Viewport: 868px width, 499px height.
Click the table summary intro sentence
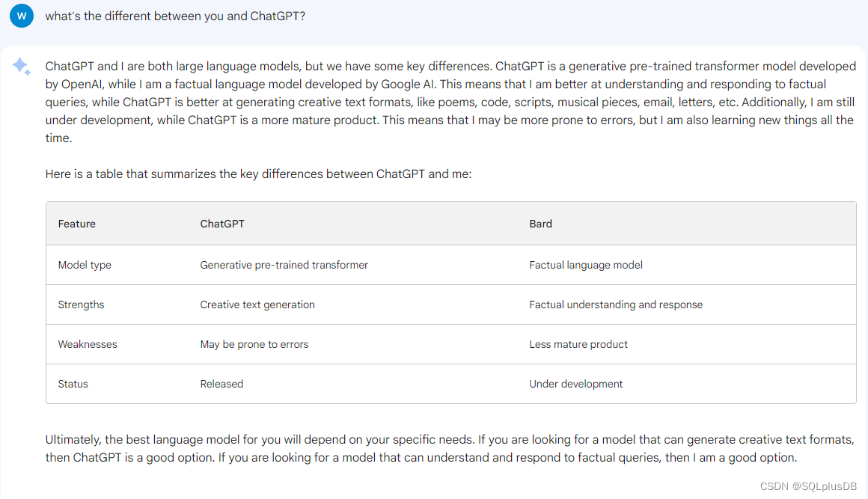click(258, 174)
